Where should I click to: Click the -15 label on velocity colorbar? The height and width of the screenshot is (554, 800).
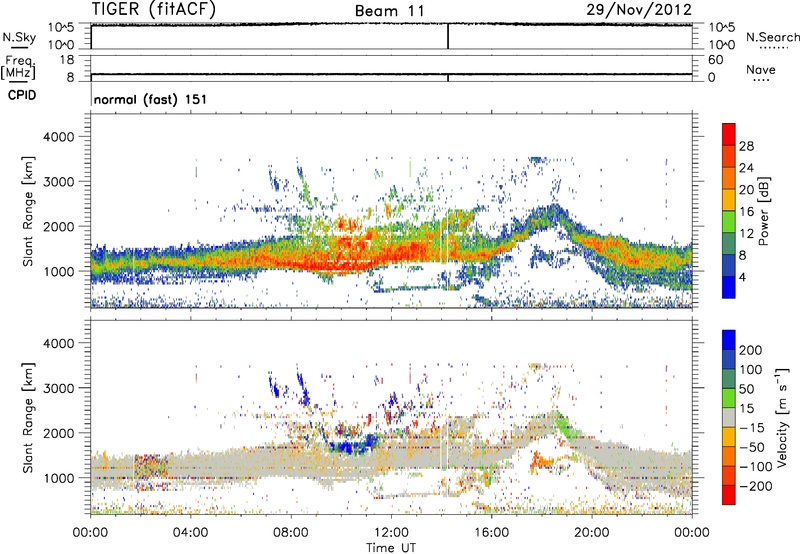click(751, 428)
